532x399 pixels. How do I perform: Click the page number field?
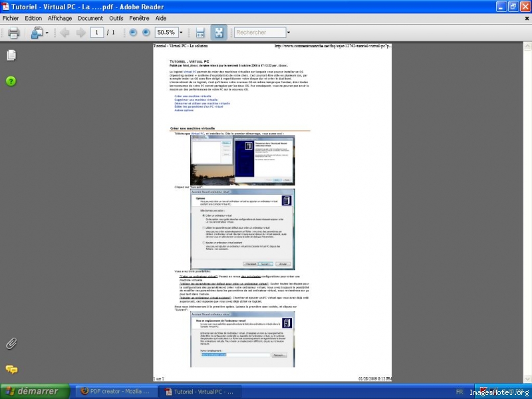point(97,32)
